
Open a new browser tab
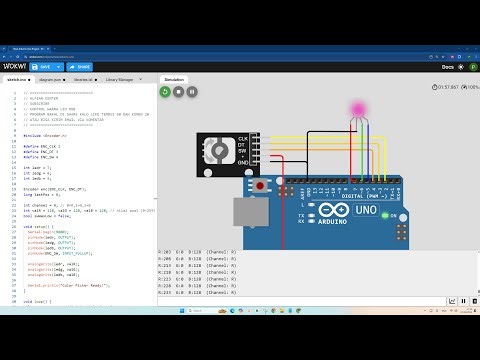[55, 49]
